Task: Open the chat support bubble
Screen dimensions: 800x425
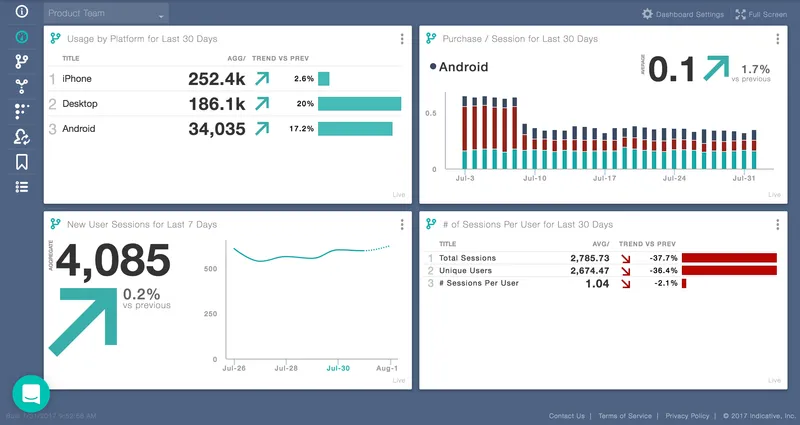Action: [x=31, y=393]
